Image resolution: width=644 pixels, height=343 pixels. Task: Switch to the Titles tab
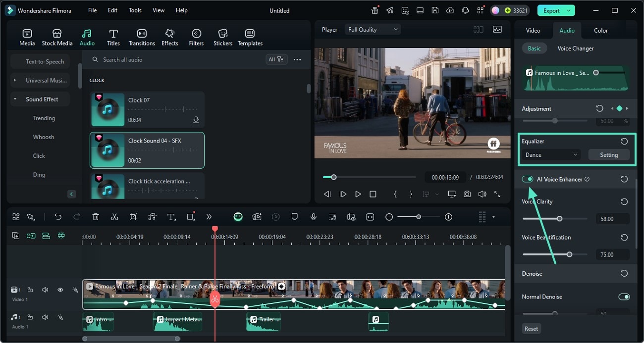(113, 37)
